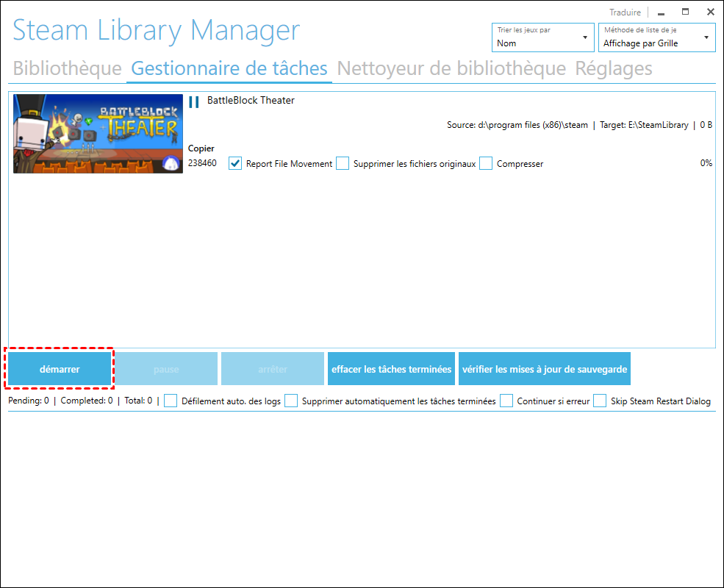The width and height of the screenshot is (724, 588).
Task: Click the Source path text
Action: pos(517,125)
